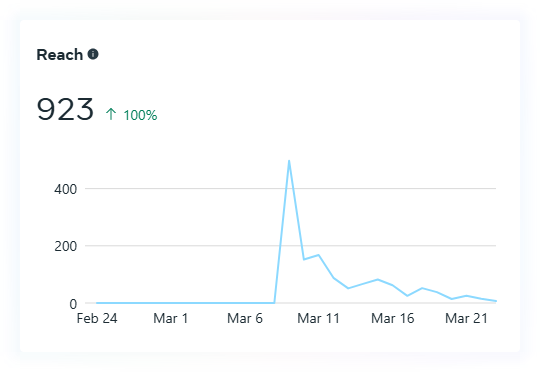The height and width of the screenshot is (392, 560).
Task: Click the green up arrow indicator
Action: point(111,114)
